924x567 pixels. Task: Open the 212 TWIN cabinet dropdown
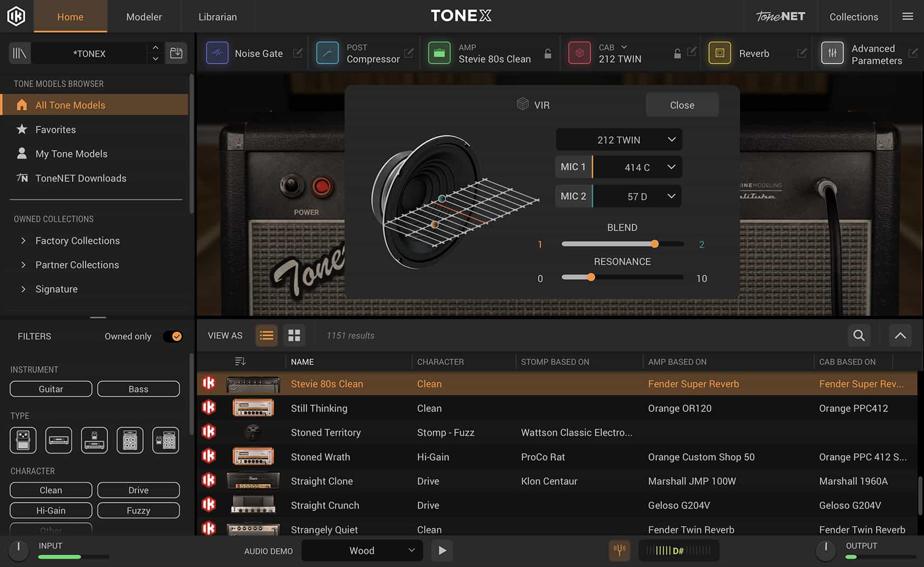(x=619, y=139)
